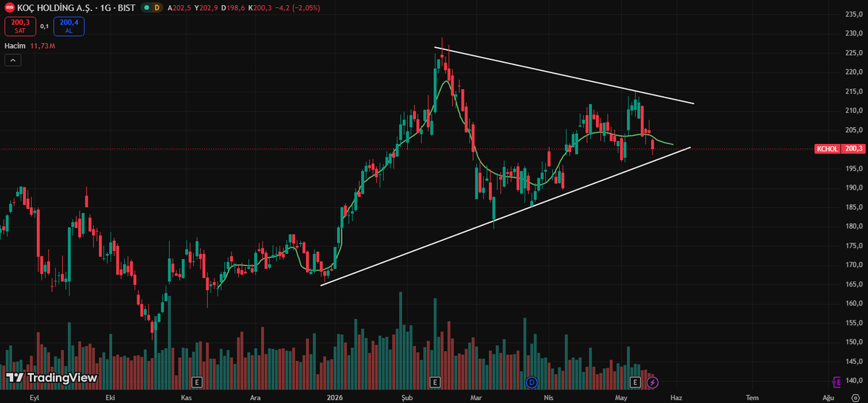Image resolution: width=868 pixels, height=403 pixels.
Task: Click the blue dividend D marker near Nis
Action: [x=532, y=381]
